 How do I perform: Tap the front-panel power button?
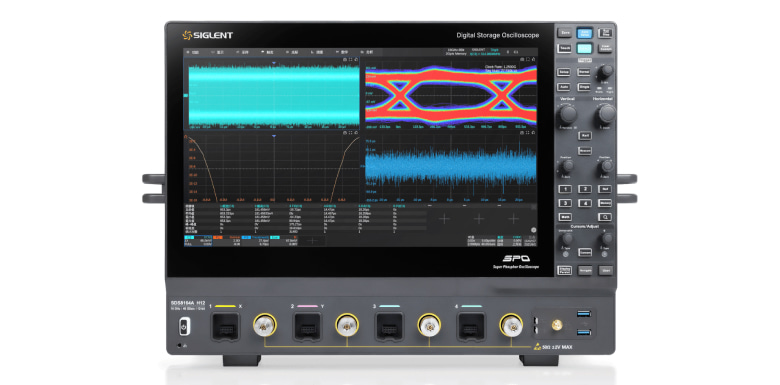click(184, 327)
